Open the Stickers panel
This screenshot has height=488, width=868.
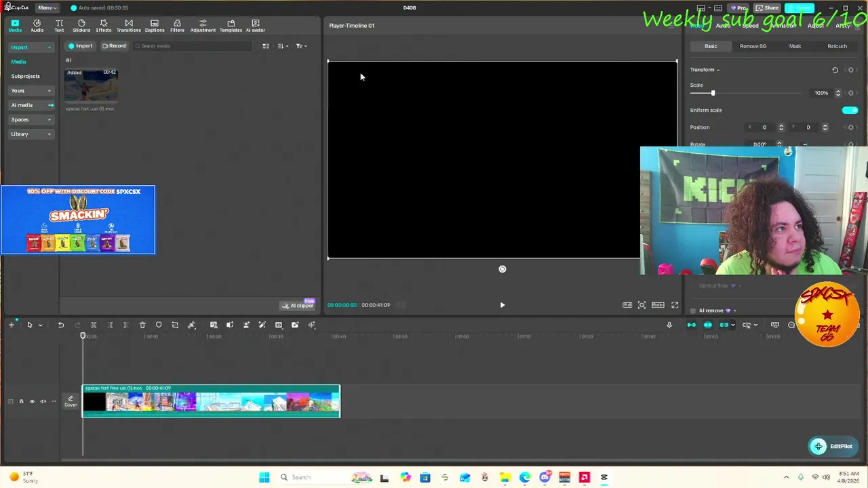81,26
